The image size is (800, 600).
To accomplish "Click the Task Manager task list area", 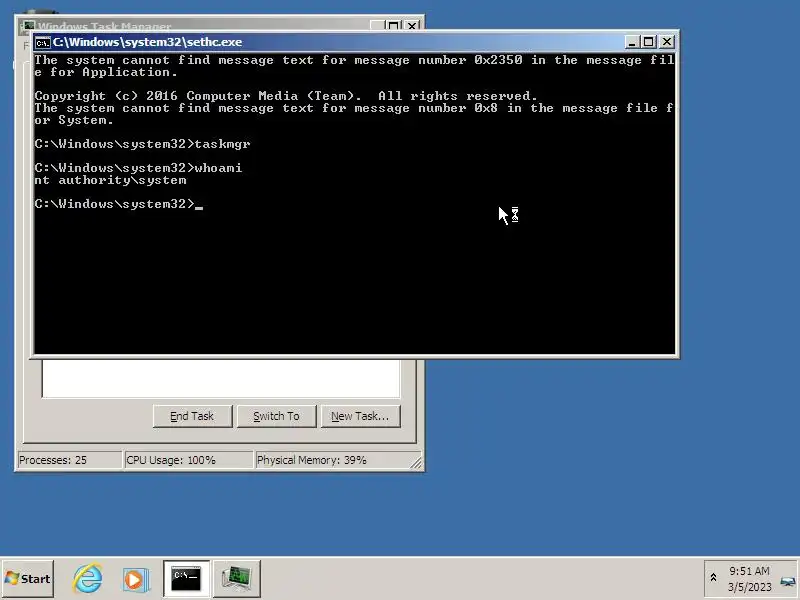I will click(221, 379).
